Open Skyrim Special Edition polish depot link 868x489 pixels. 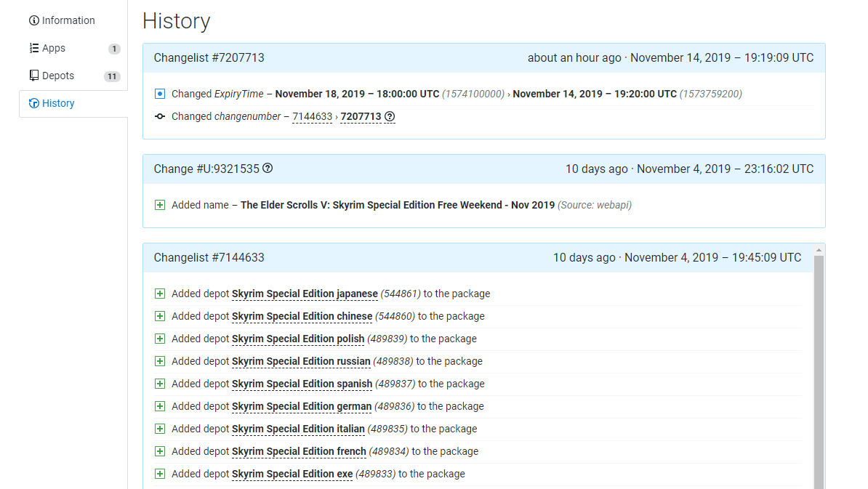pos(298,339)
